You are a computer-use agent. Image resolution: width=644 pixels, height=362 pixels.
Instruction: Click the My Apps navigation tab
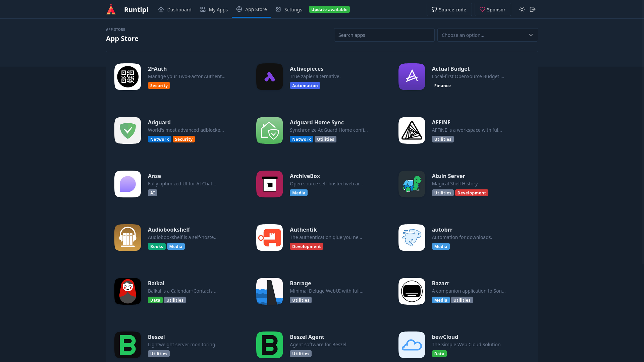214,9
